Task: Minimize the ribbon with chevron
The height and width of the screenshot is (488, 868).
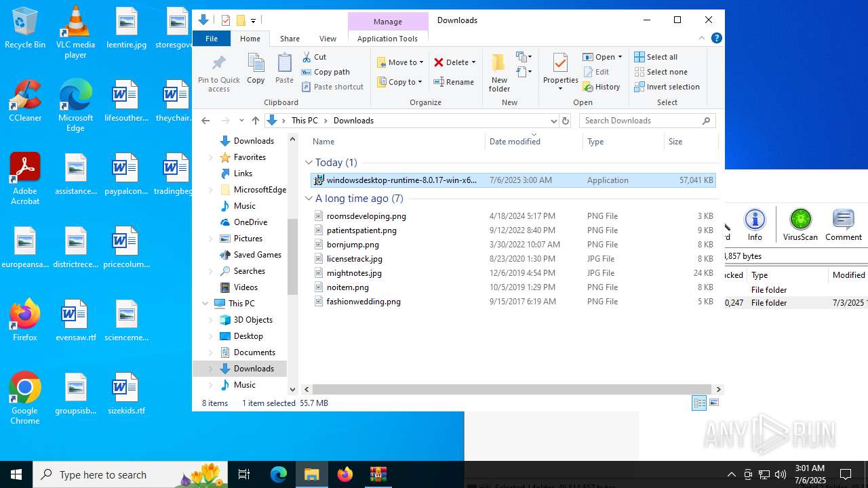Action: tap(702, 38)
